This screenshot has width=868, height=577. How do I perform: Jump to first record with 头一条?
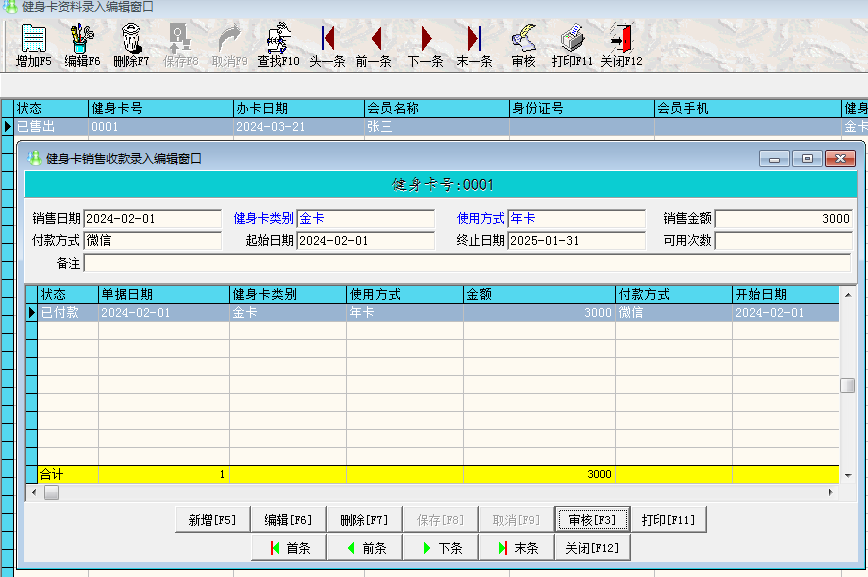[327, 46]
